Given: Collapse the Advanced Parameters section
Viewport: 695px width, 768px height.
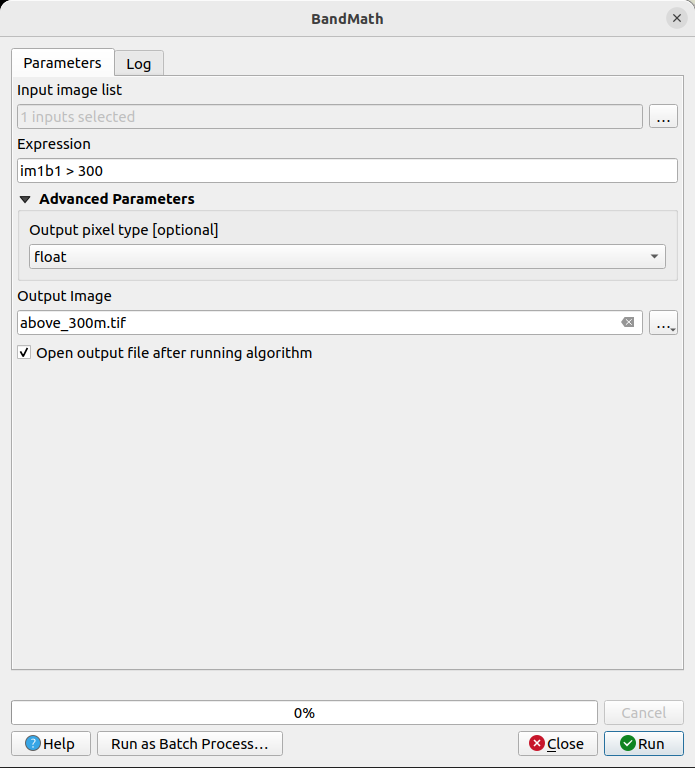Looking at the screenshot, I should pos(25,199).
